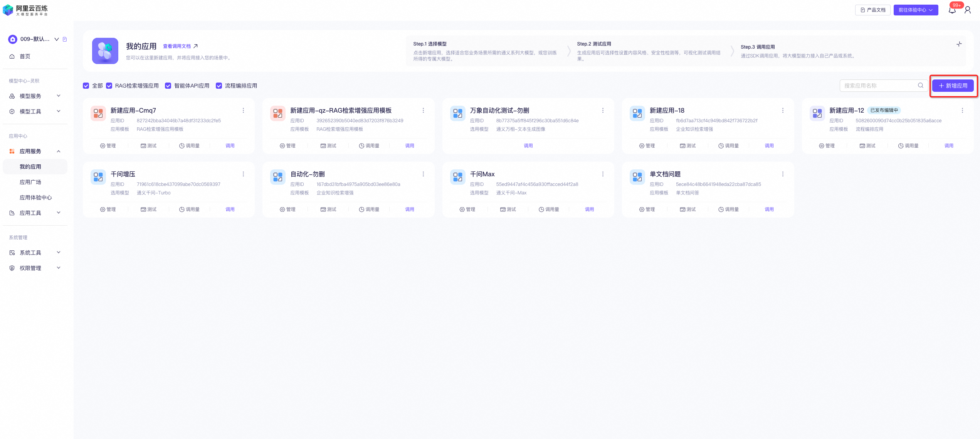This screenshot has width=980, height=439.
Task: Click the 新建应用-Cmq7 app icon
Action: coord(98,113)
